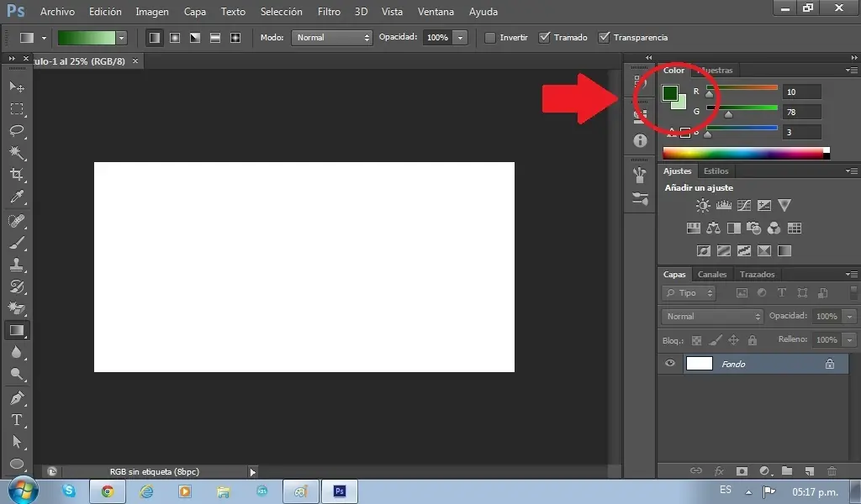Select the Brush tool
861x504 pixels.
(x=17, y=243)
